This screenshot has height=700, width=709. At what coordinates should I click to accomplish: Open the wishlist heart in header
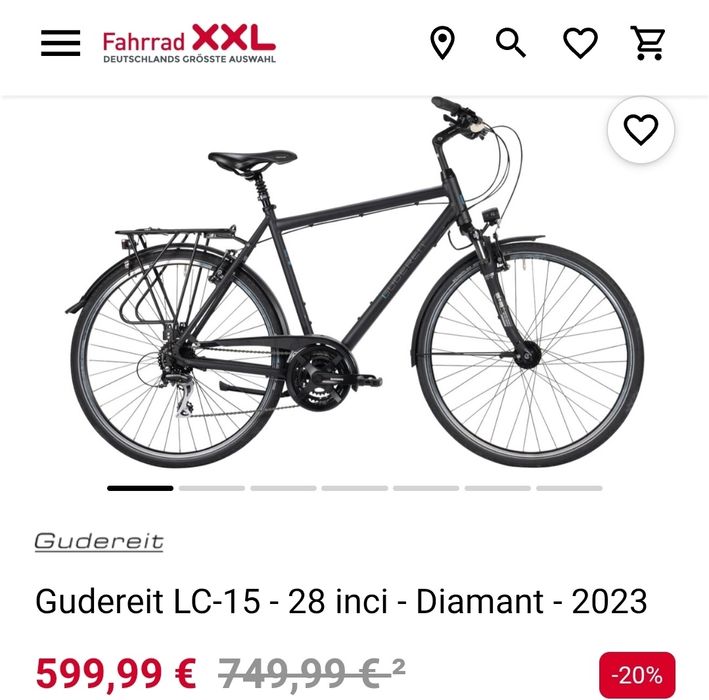580,43
